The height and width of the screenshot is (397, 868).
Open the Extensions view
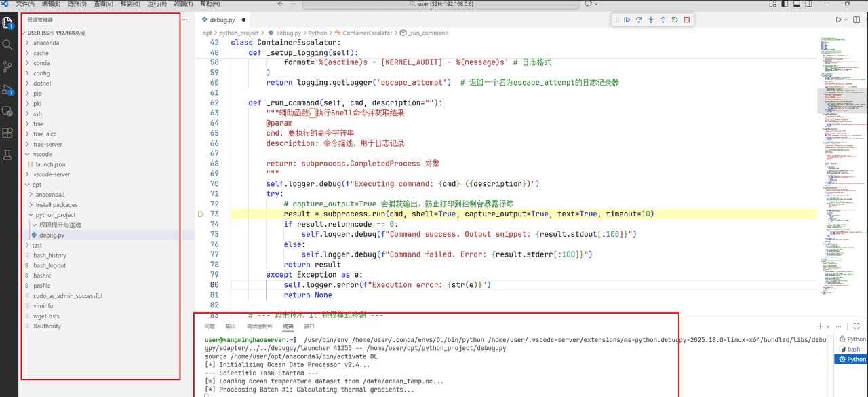click(7, 132)
